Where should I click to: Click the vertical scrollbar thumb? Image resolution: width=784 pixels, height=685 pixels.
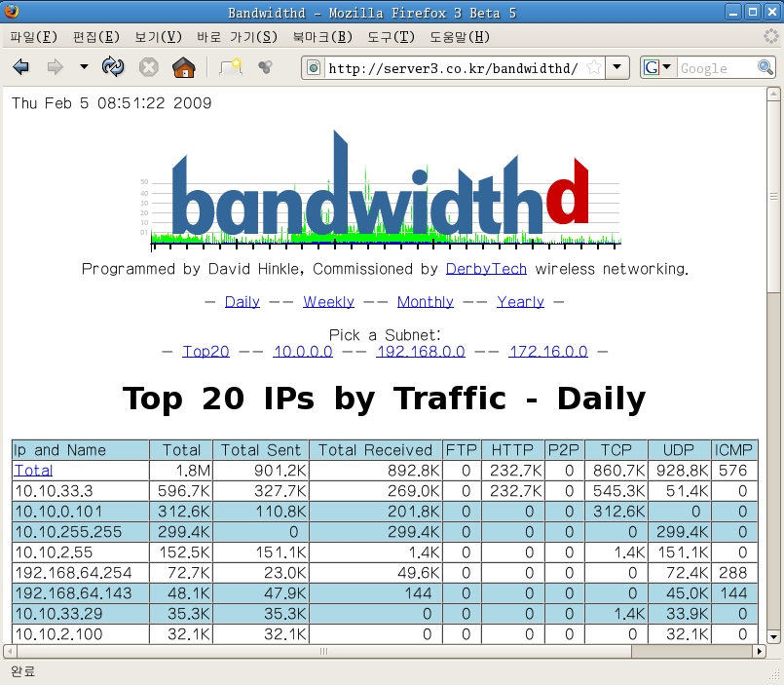[773, 196]
